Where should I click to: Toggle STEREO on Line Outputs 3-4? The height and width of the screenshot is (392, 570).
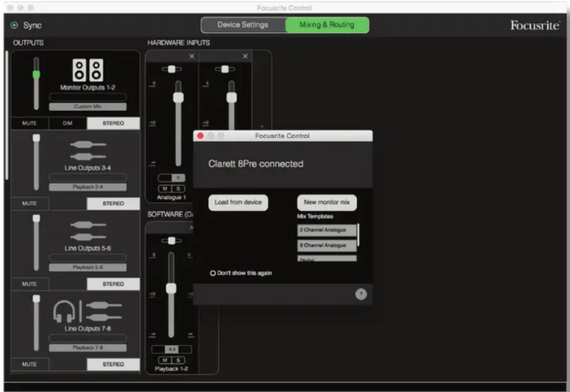pyautogui.click(x=113, y=203)
